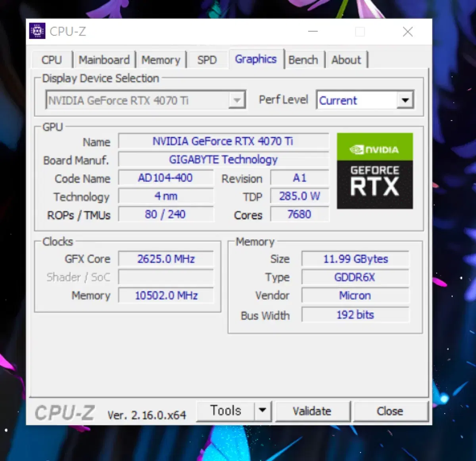Click the CPU-Z app icon in title bar

pos(37,31)
